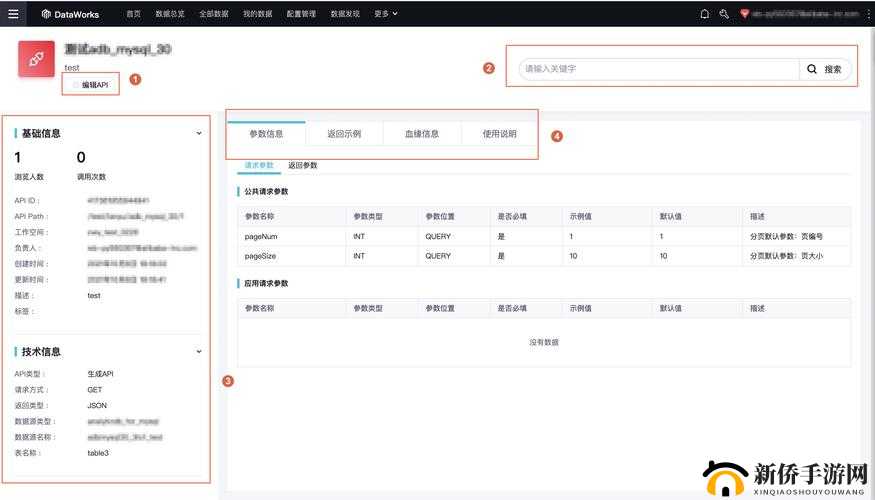This screenshot has width=875, height=500.
Task: Click the 搜索 search button
Action: click(825, 69)
